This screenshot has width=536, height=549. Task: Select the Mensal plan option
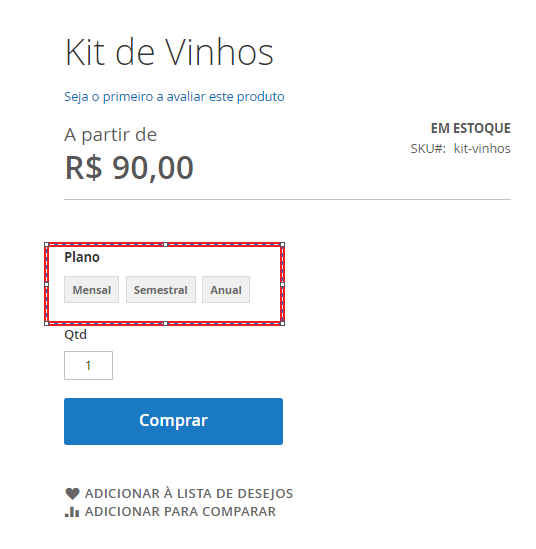91,290
